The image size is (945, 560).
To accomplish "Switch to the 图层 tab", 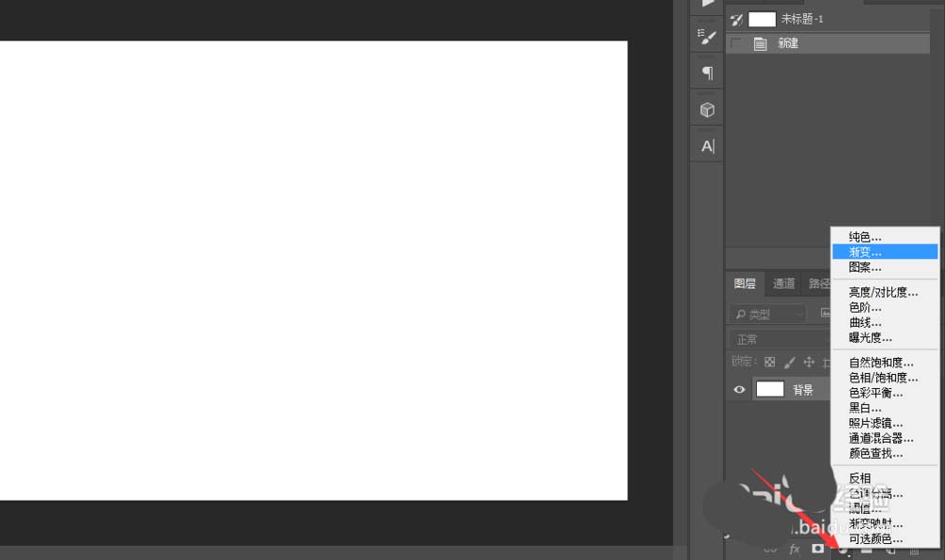I will click(745, 283).
